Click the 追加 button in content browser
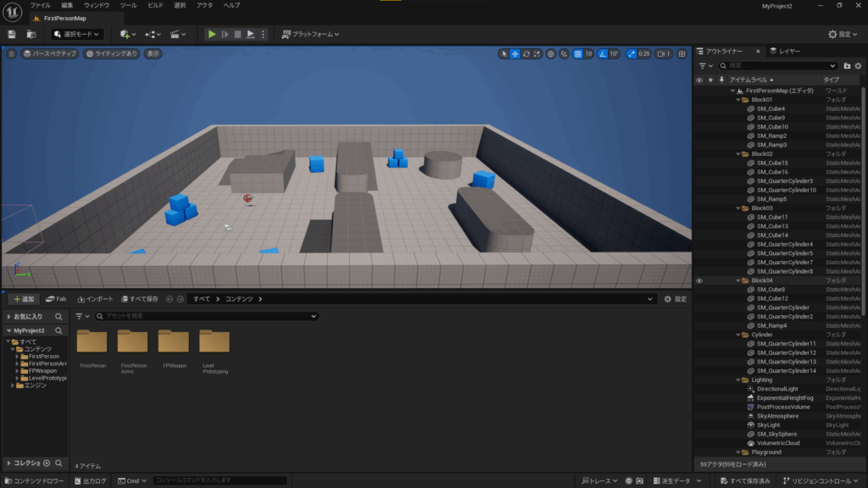868x488 pixels. point(23,299)
